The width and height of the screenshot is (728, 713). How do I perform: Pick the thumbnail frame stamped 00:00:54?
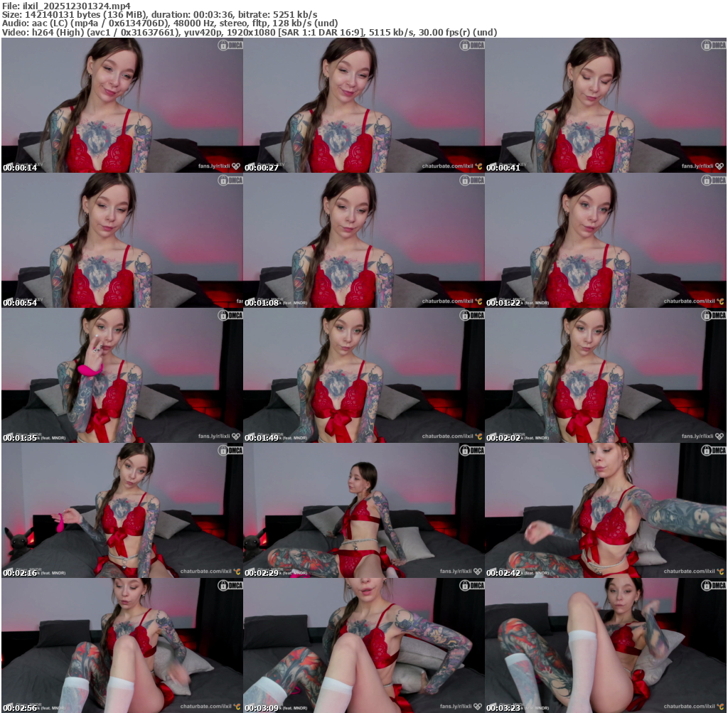coord(122,240)
